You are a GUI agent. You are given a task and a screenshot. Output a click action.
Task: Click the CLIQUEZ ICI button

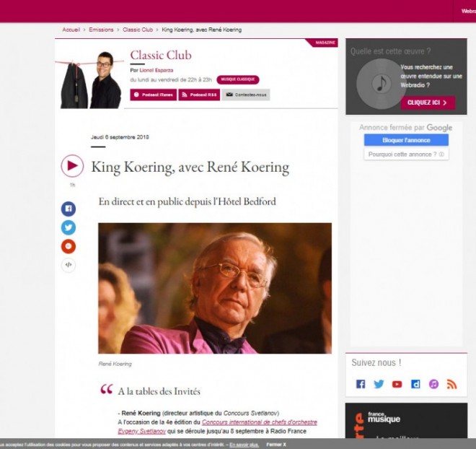pyautogui.click(x=428, y=103)
